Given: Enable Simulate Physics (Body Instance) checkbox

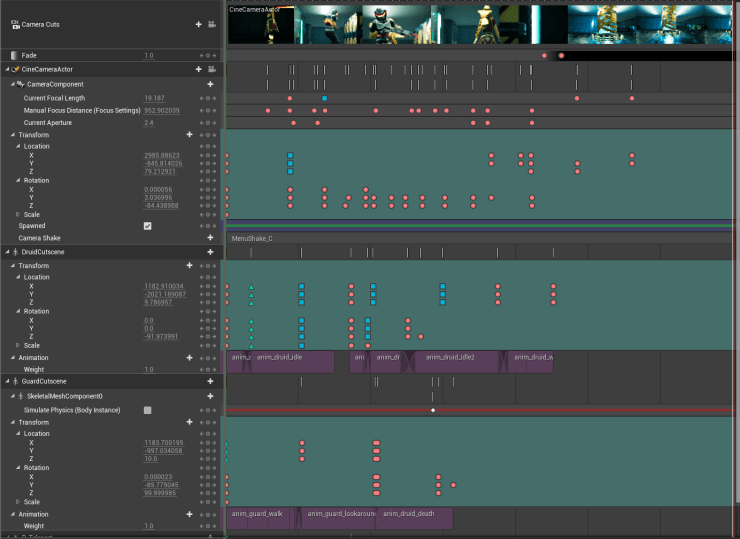Looking at the screenshot, I should tap(148, 410).
